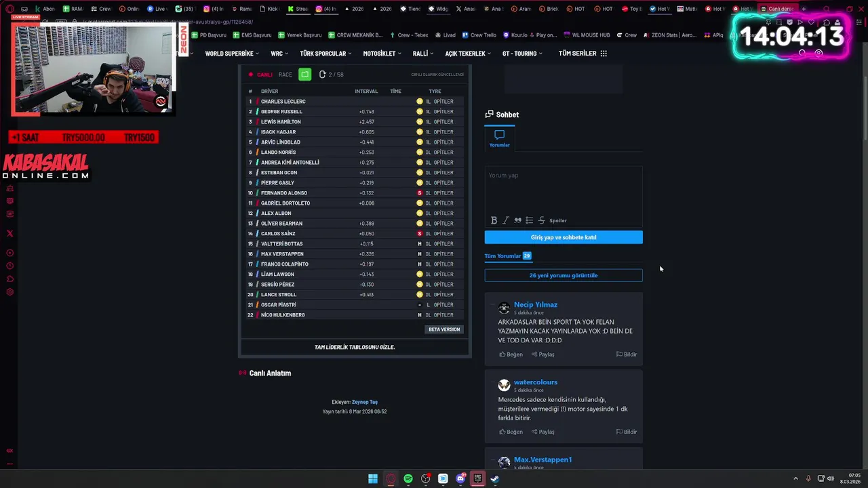Click FERNANDO ALONSO's soft tyre indicator
This screenshot has width=868, height=488.
pos(420,193)
